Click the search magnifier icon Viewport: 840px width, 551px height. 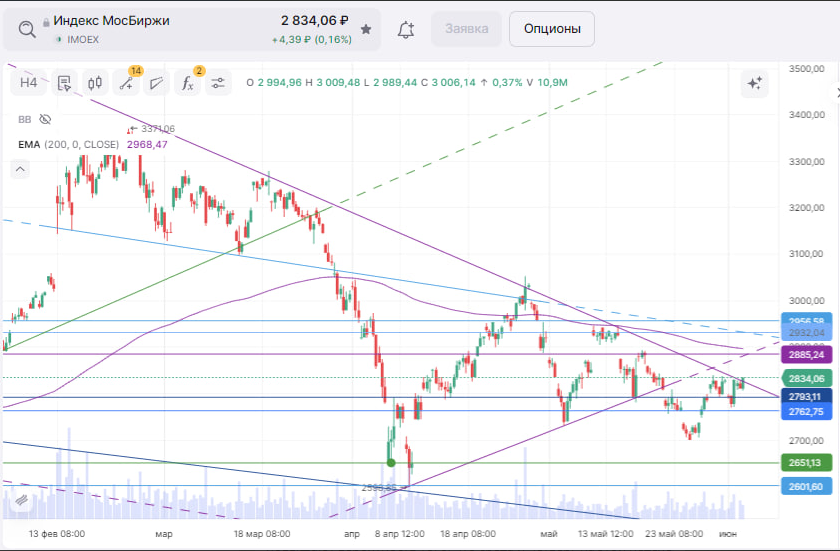coord(27,29)
